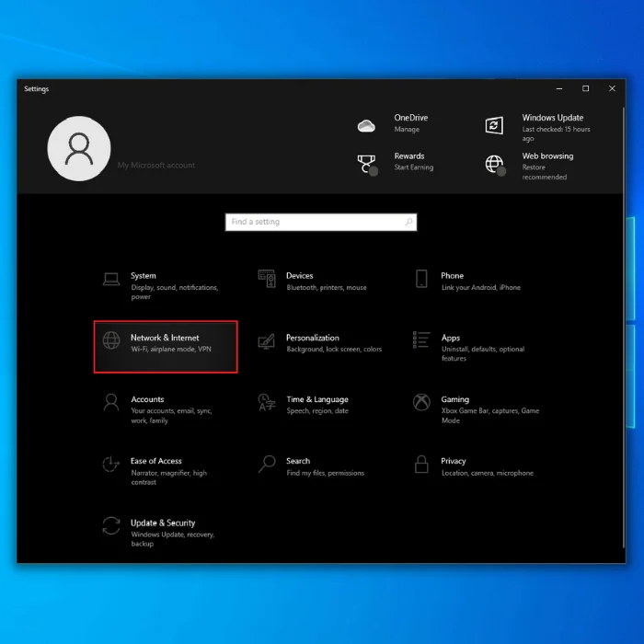Viewport: 644px width, 644px height.
Task: Close the Settings window
Action: tap(612, 88)
